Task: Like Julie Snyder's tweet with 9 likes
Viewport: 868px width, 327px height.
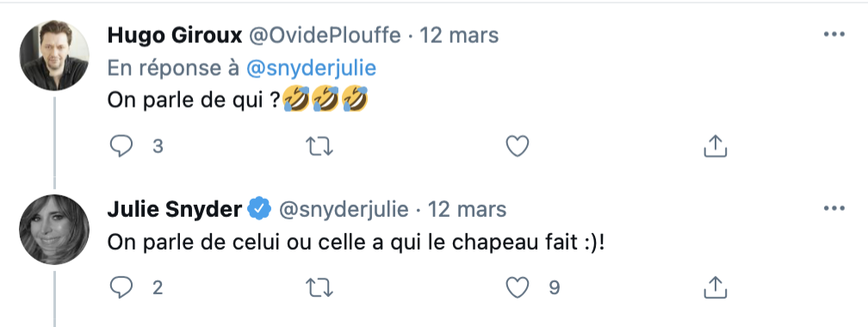Action: click(x=518, y=287)
